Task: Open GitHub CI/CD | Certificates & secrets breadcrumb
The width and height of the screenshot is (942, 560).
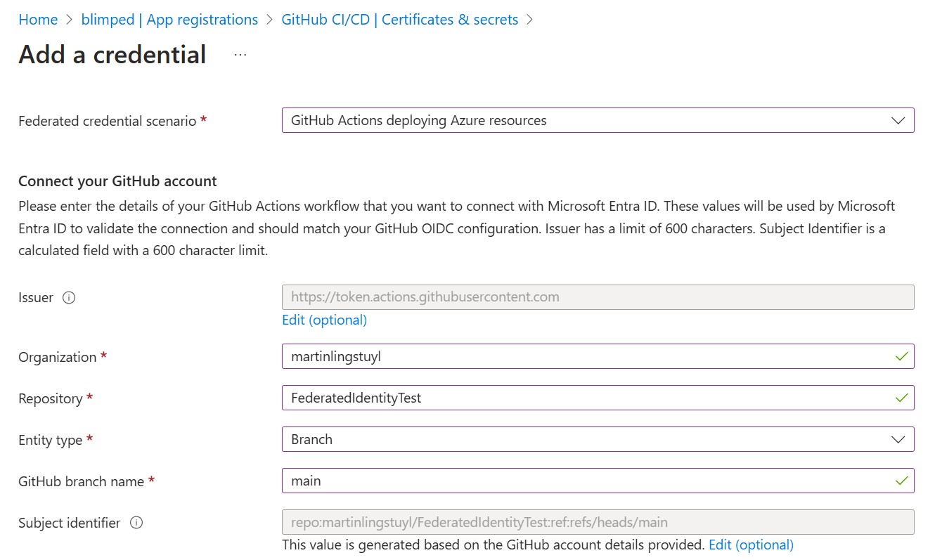Action: point(400,20)
